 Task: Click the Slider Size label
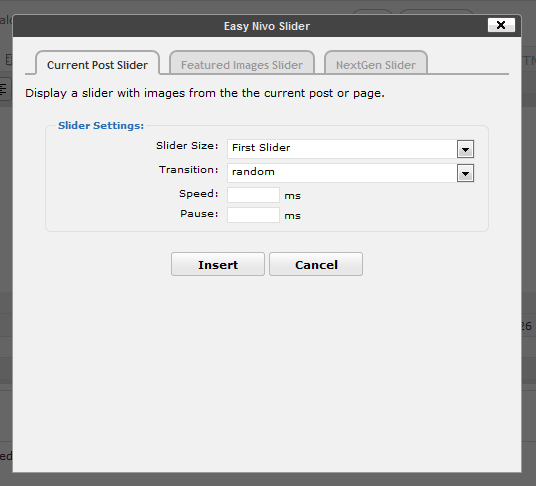pos(187,146)
